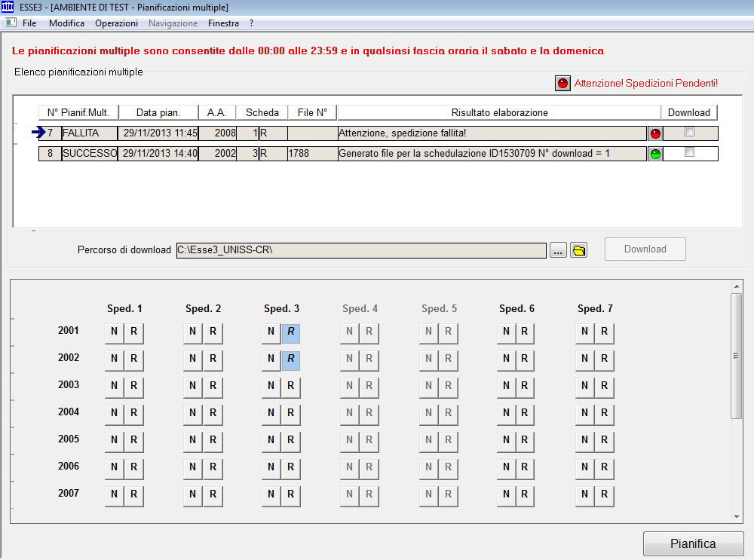Click the browse '...' button for download path
This screenshot has width=754, height=560.
click(x=558, y=250)
